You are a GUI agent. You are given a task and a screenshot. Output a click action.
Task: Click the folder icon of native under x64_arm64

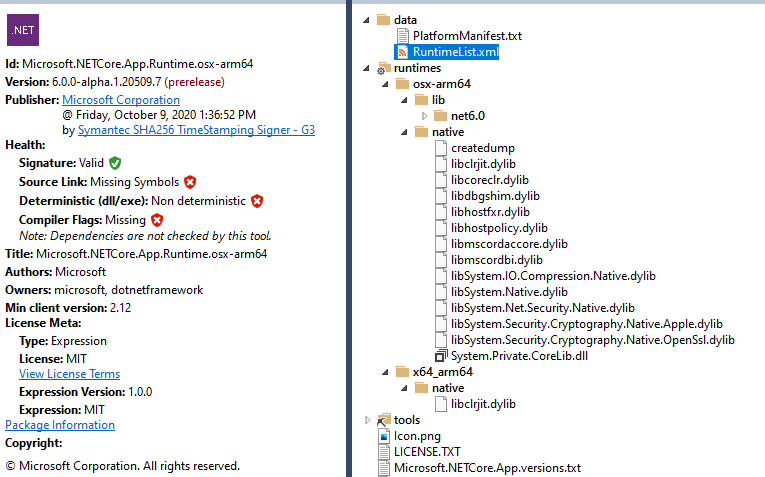click(x=422, y=388)
